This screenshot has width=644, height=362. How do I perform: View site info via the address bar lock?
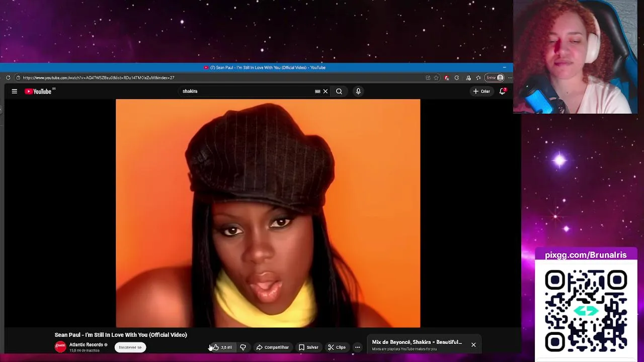pos(18,77)
